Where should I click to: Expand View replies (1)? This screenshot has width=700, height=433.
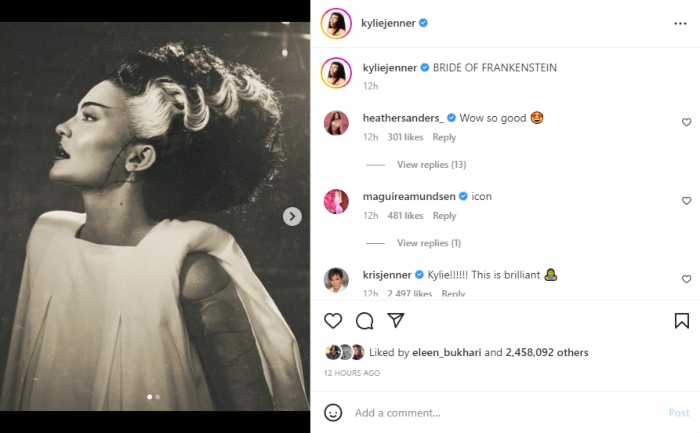pyautogui.click(x=428, y=243)
